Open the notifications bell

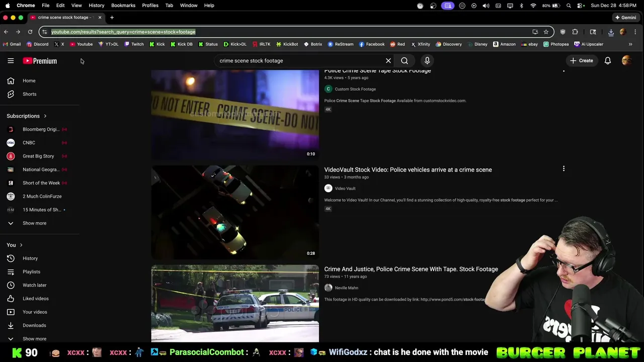(x=608, y=61)
